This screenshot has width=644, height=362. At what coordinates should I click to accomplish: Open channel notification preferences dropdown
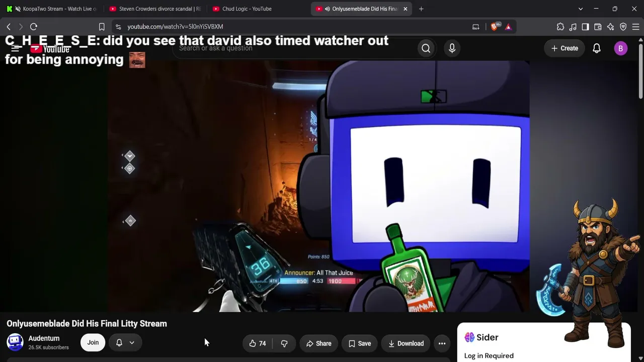click(125, 343)
